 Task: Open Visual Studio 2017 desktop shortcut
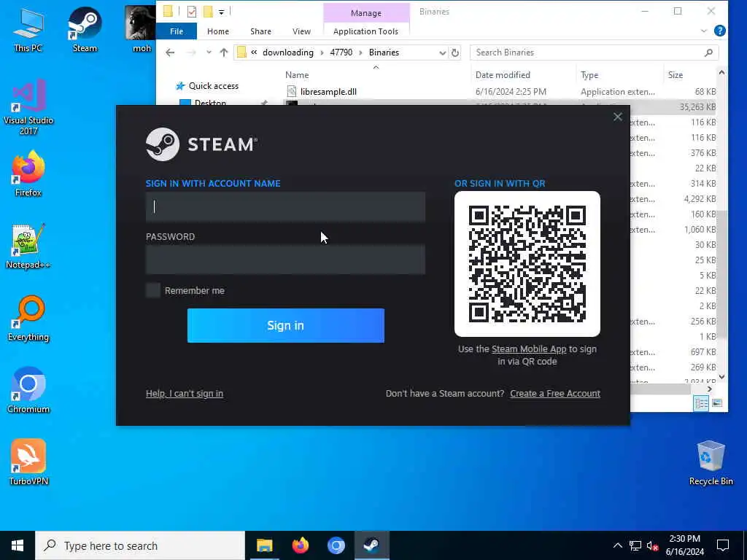pos(28,107)
